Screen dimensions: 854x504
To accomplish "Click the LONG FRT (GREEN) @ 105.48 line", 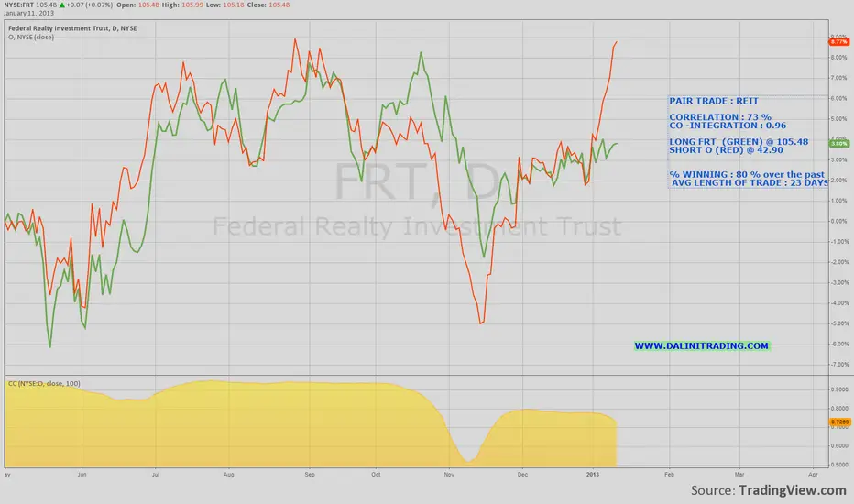I will (x=739, y=142).
